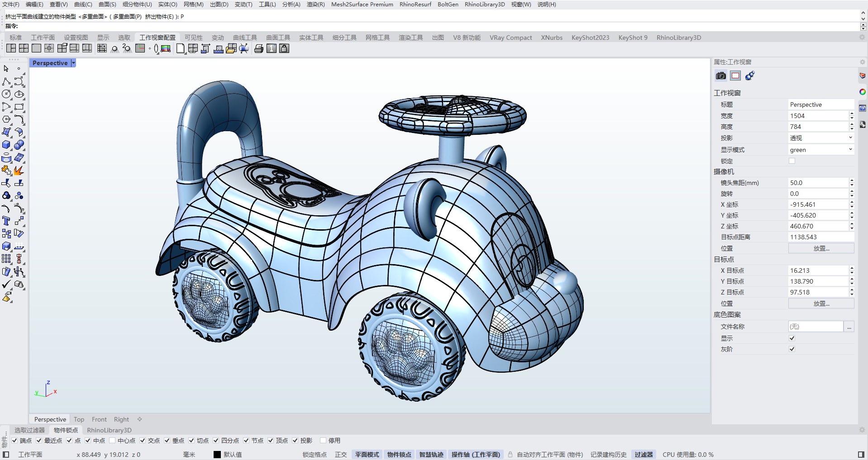This screenshot has height=460, width=868.
Task: Select the Polyline tool
Action: pos(6,81)
